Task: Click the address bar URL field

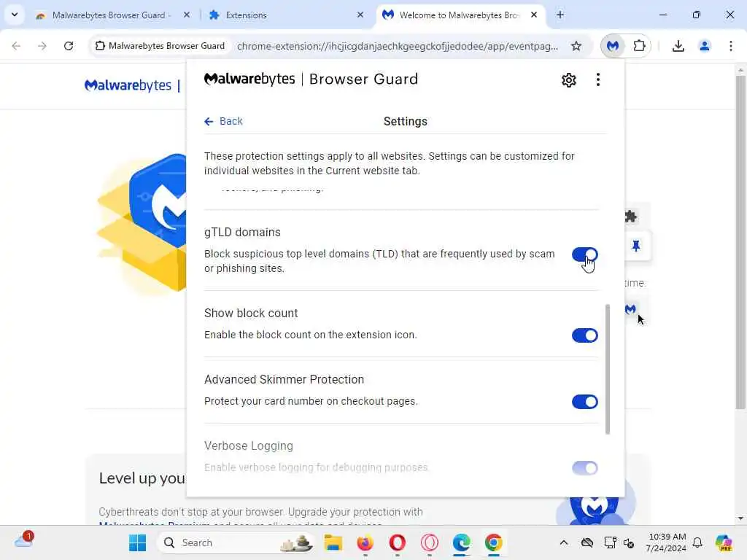Action: pos(398,46)
